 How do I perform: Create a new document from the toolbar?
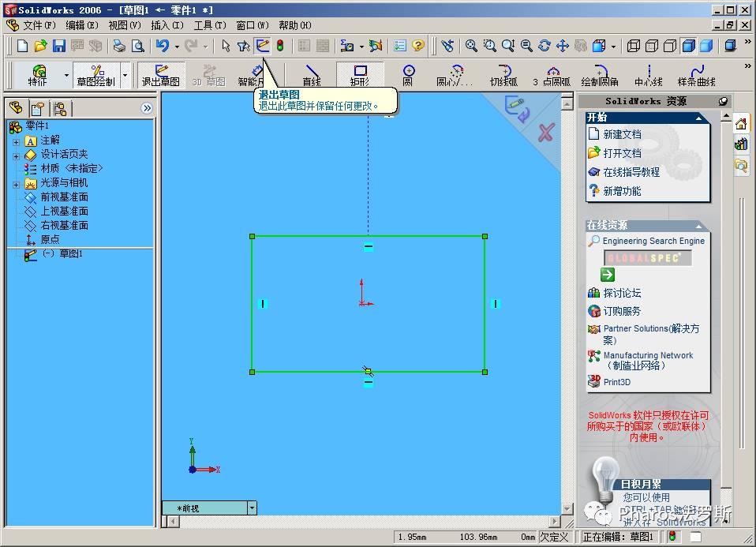[22, 46]
